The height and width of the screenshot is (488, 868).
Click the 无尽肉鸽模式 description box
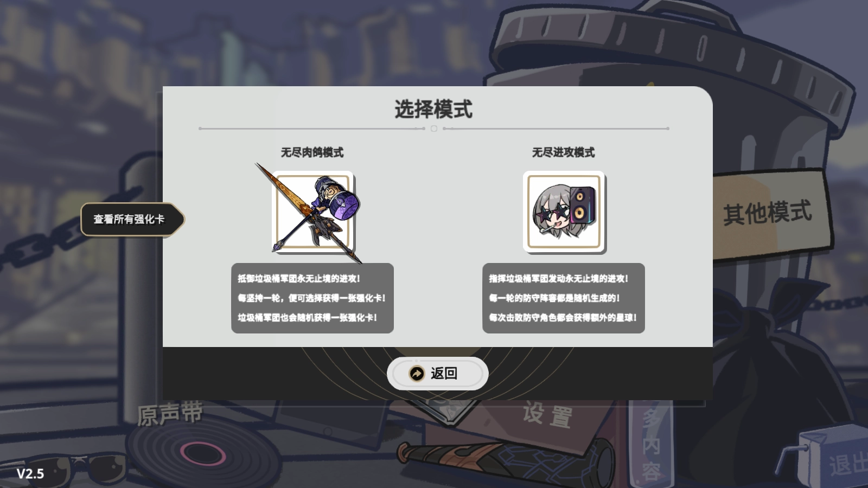(x=312, y=298)
